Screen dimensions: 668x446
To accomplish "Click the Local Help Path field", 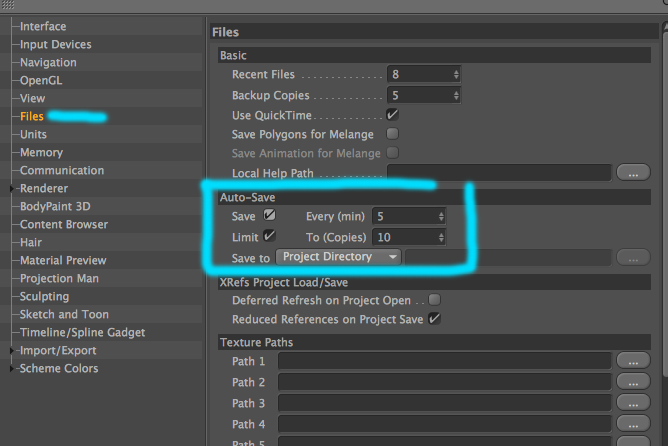I will (499, 173).
